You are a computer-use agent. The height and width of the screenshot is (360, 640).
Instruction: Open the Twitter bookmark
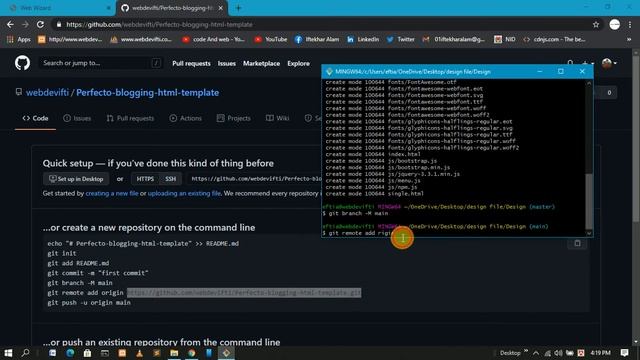(x=400, y=39)
